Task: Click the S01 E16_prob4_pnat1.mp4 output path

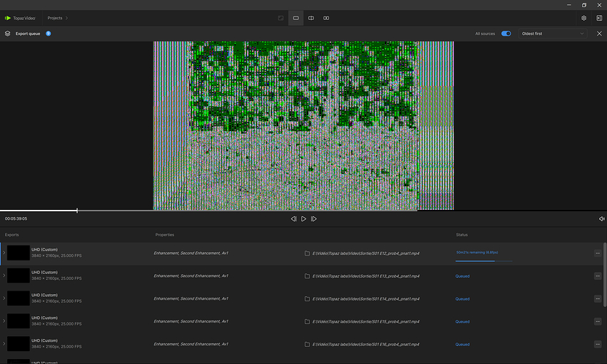Action: (366, 344)
